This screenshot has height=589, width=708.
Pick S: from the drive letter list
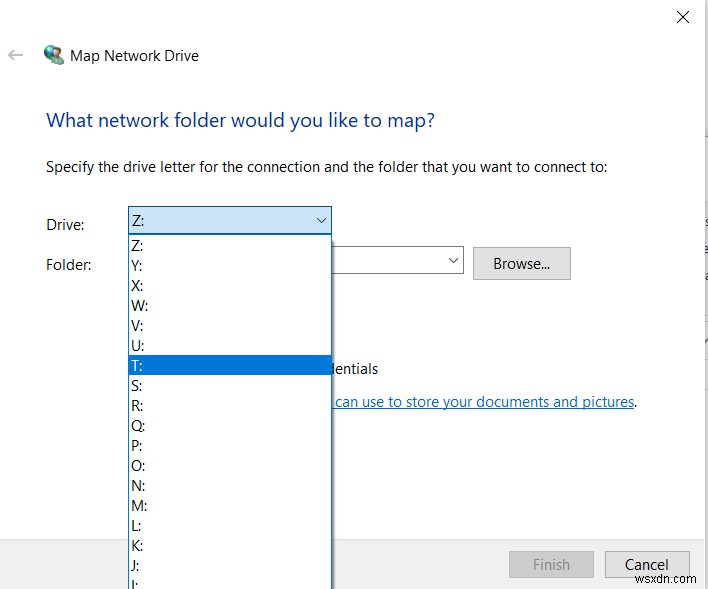[x=229, y=385]
